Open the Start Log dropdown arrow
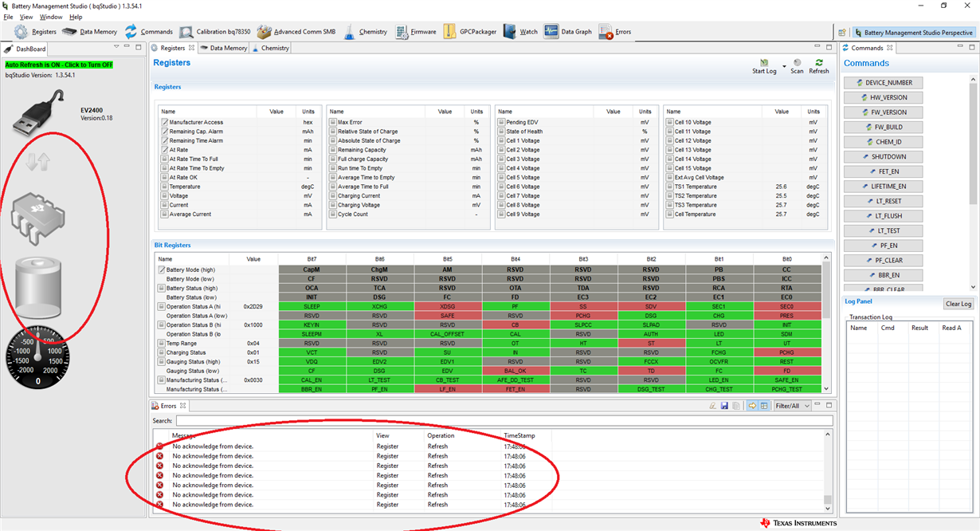Viewport: 980px width, 531px height. pos(784,65)
